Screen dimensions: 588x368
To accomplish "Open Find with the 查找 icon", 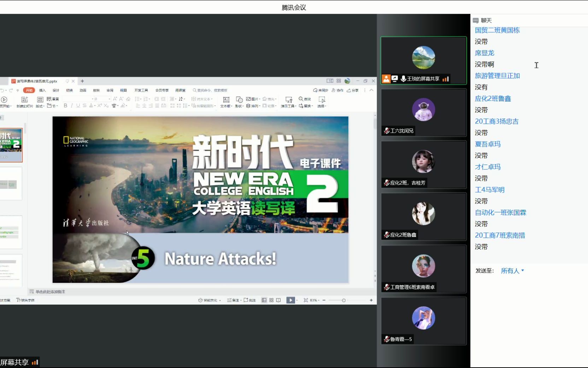I will pyautogui.click(x=305, y=99).
